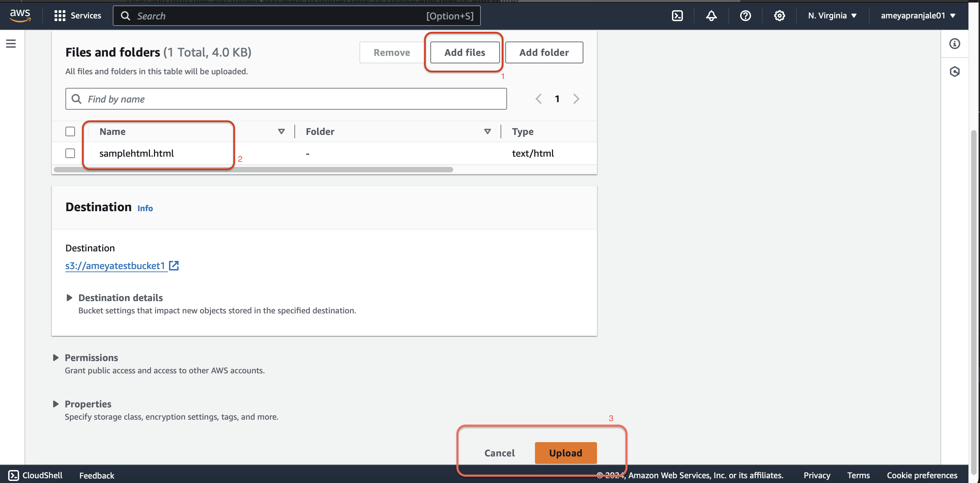Click the Add folder button
This screenshot has height=483, width=980.
pyautogui.click(x=544, y=52)
